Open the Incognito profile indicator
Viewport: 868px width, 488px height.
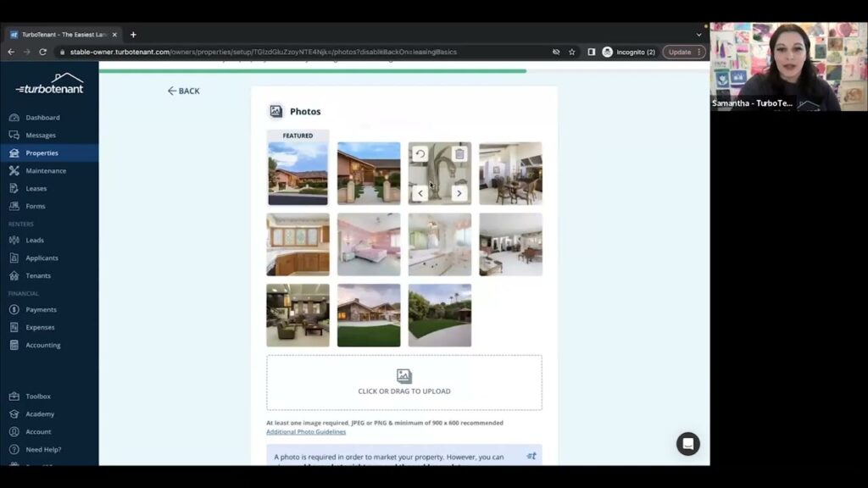629,52
